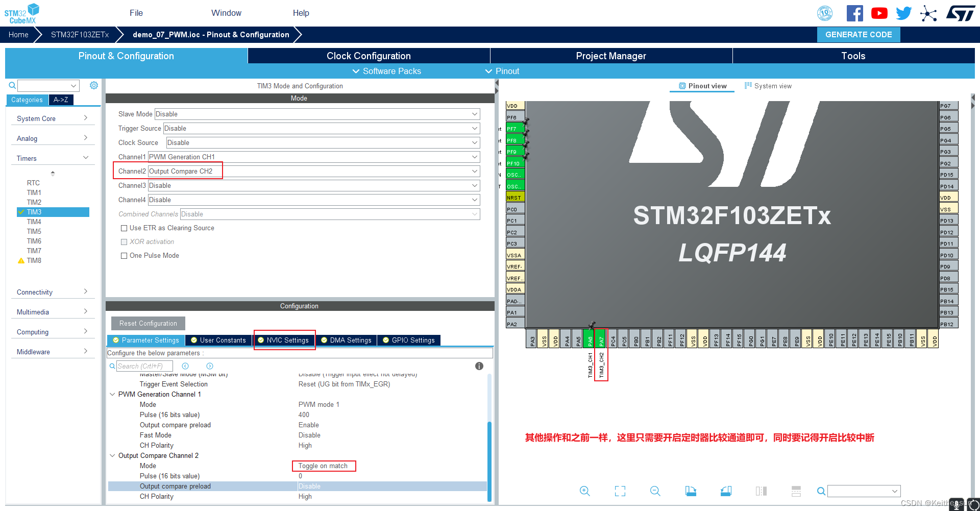Screen dimensions: 980x511
Task: Click the parameter search magnifier icon
Action: pyautogui.click(x=112, y=366)
